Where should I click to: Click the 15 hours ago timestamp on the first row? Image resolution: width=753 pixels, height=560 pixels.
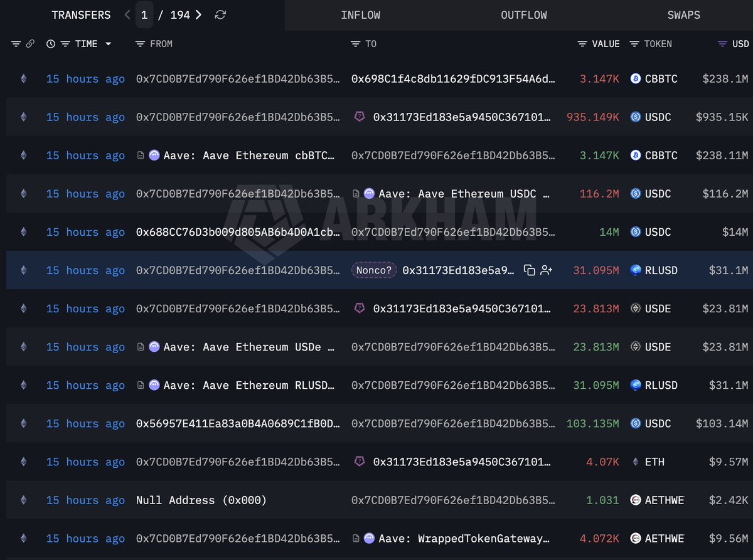85,79
